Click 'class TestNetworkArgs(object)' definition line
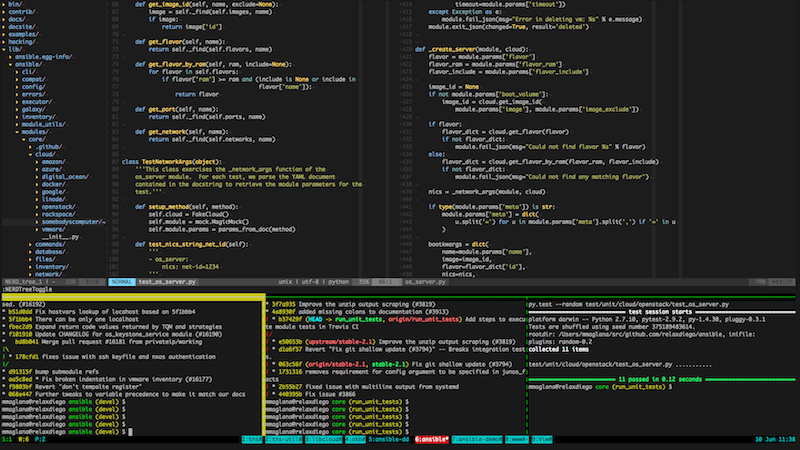Image resolution: width=800 pixels, height=450 pixels. pos(172,162)
